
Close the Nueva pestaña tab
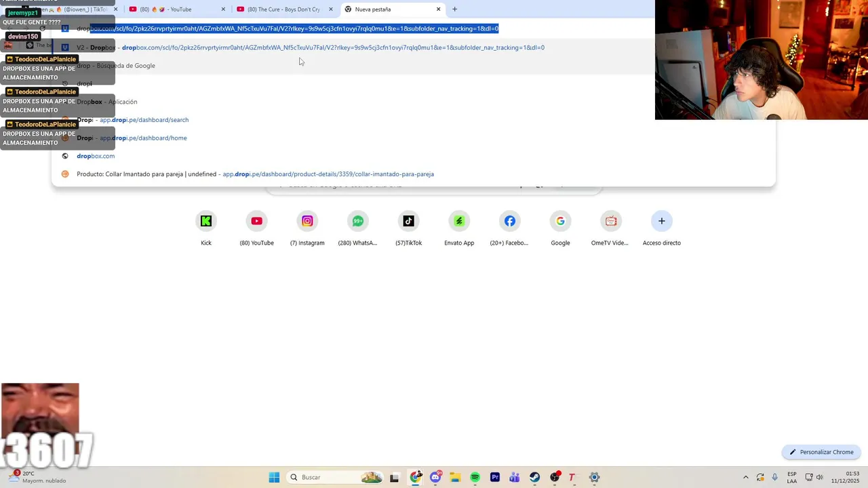tap(438, 9)
